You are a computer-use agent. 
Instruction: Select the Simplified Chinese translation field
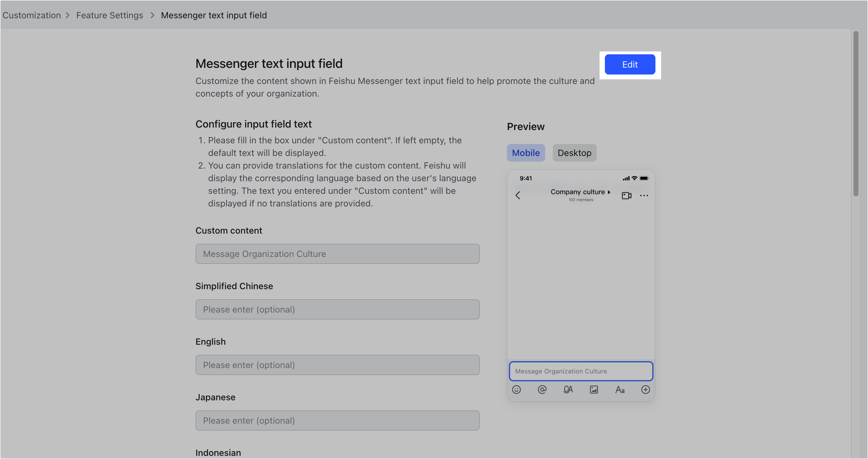point(337,309)
